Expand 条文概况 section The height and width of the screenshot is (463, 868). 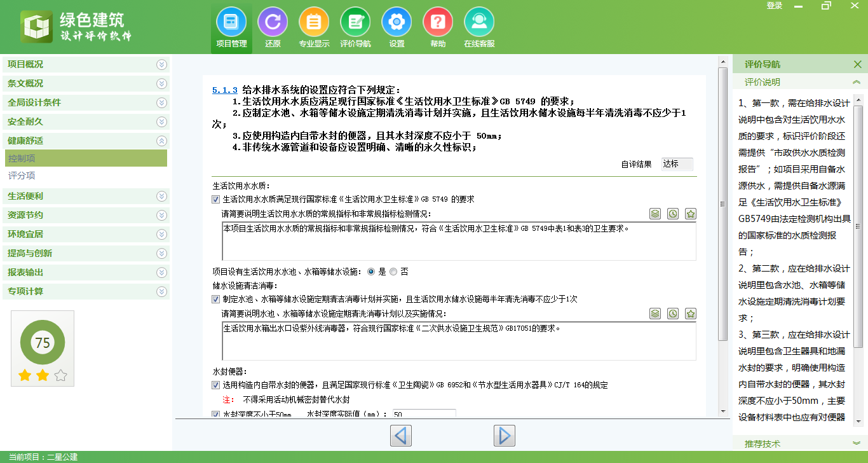86,83
